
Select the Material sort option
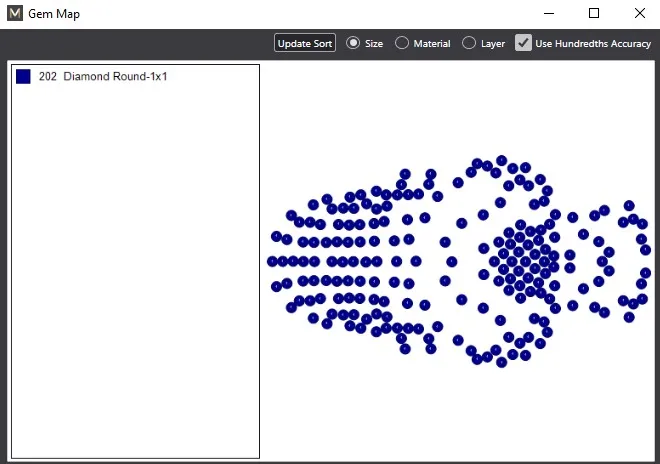coord(402,44)
